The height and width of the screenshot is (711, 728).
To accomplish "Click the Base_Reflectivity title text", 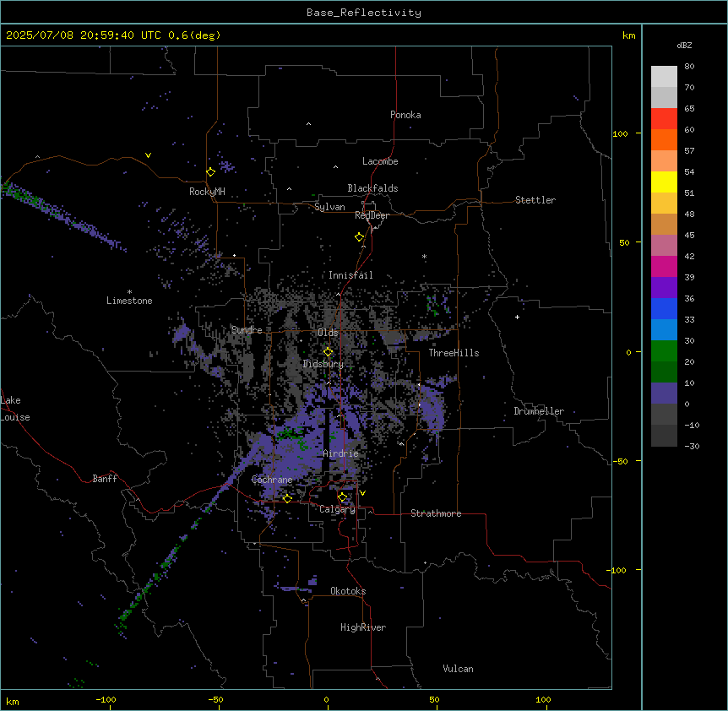I will (x=364, y=13).
